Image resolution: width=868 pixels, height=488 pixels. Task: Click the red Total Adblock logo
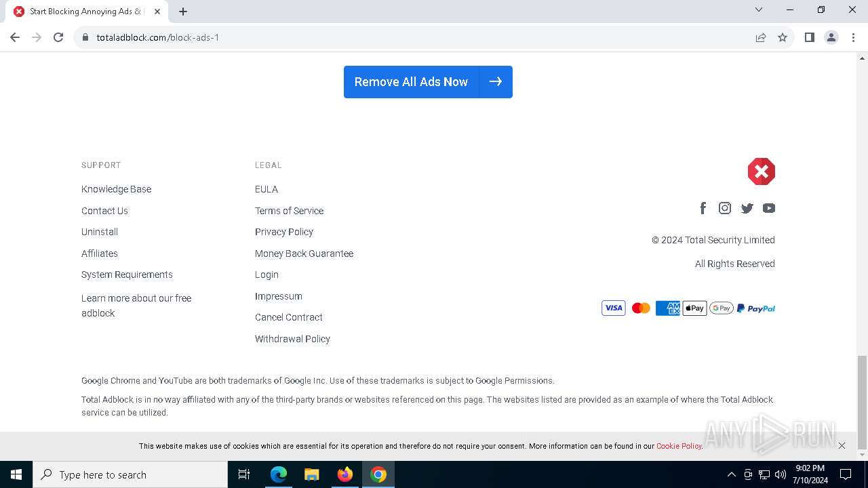[762, 171]
